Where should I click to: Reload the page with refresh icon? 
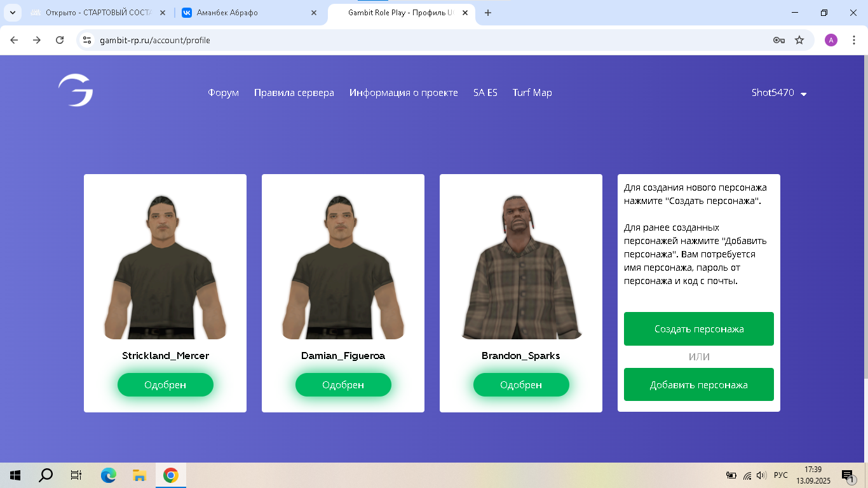click(60, 40)
